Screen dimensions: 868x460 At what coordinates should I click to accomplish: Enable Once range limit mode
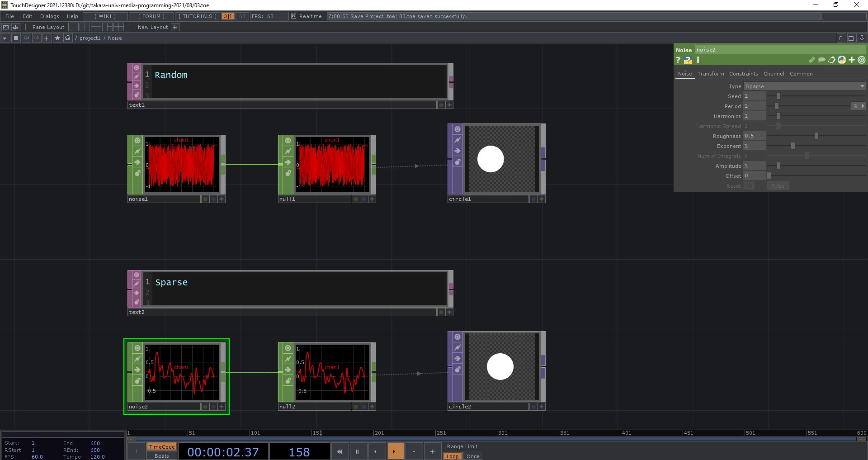click(473, 456)
